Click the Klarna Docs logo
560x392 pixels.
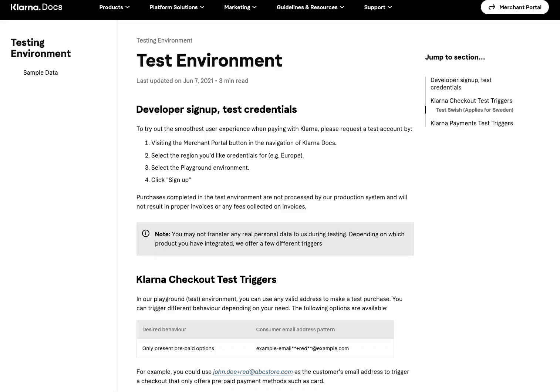coord(36,7)
